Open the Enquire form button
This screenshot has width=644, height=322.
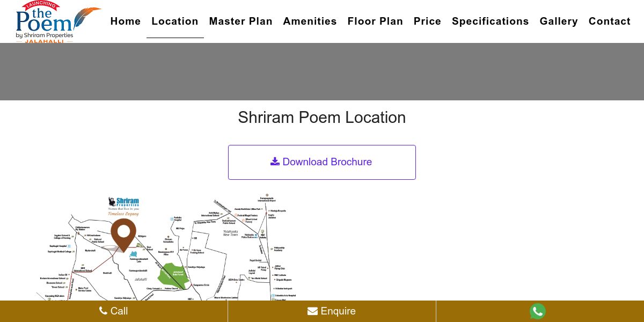(x=332, y=311)
